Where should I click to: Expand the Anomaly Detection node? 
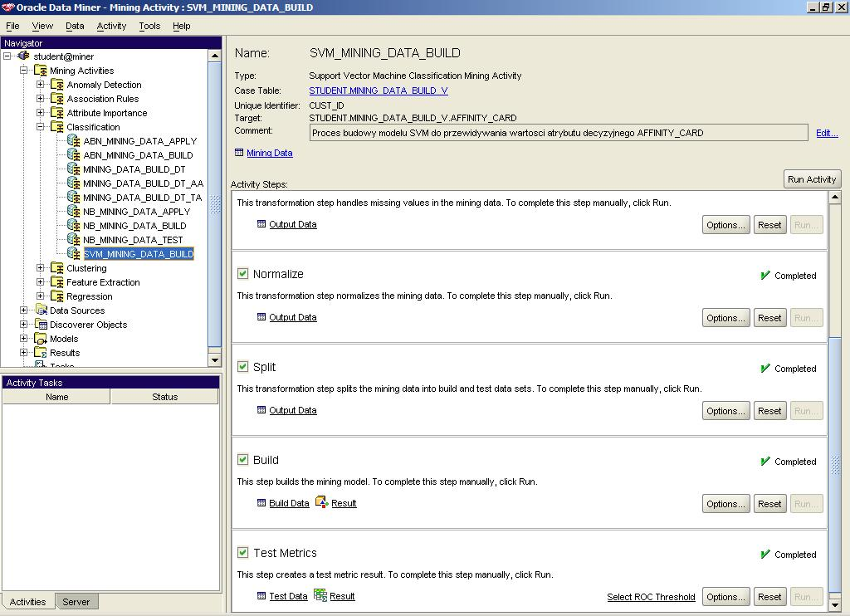coord(40,84)
